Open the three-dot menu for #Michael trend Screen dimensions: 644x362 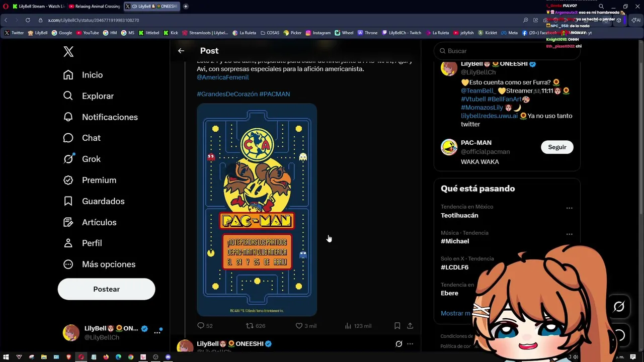point(569,234)
